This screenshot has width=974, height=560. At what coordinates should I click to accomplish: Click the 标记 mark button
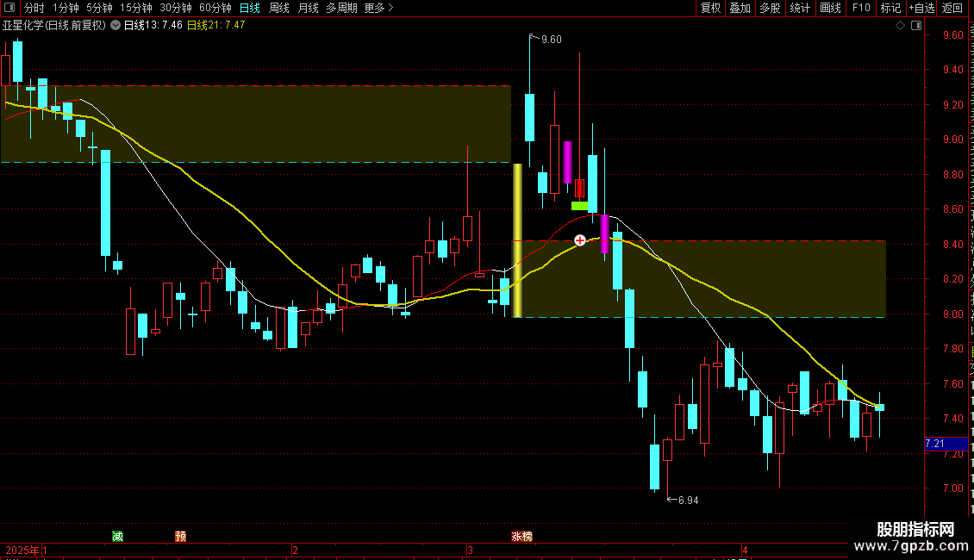(890, 8)
